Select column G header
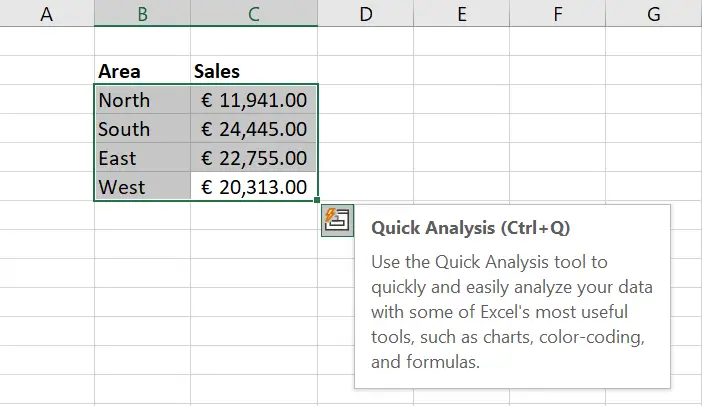Screen dimensions: 702x406 pos(654,13)
